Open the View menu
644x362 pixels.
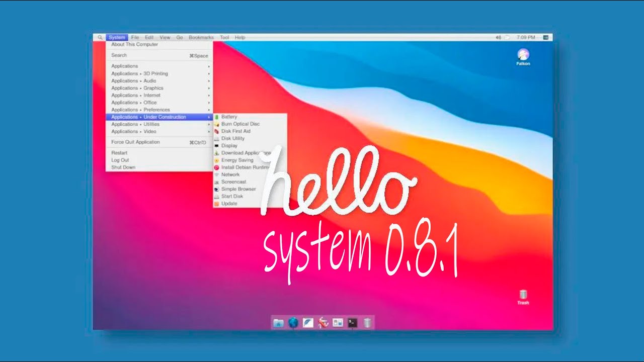pos(165,38)
